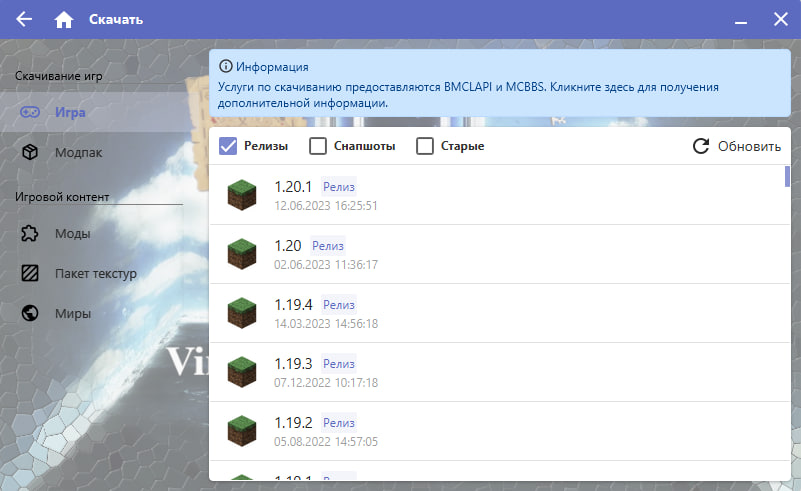Select the Игра sidebar item
The image size is (801, 491).
104,112
